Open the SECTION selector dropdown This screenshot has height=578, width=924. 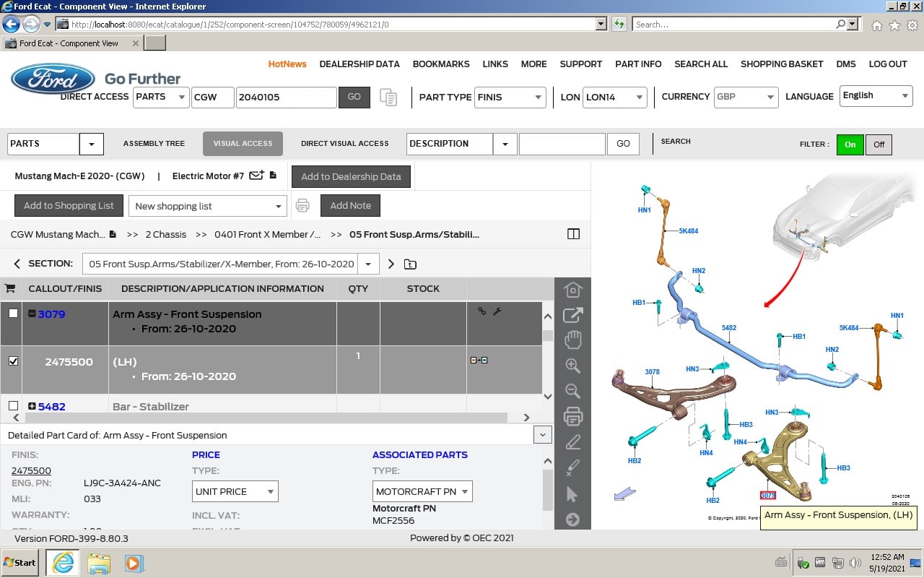click(x=368, y=264)
